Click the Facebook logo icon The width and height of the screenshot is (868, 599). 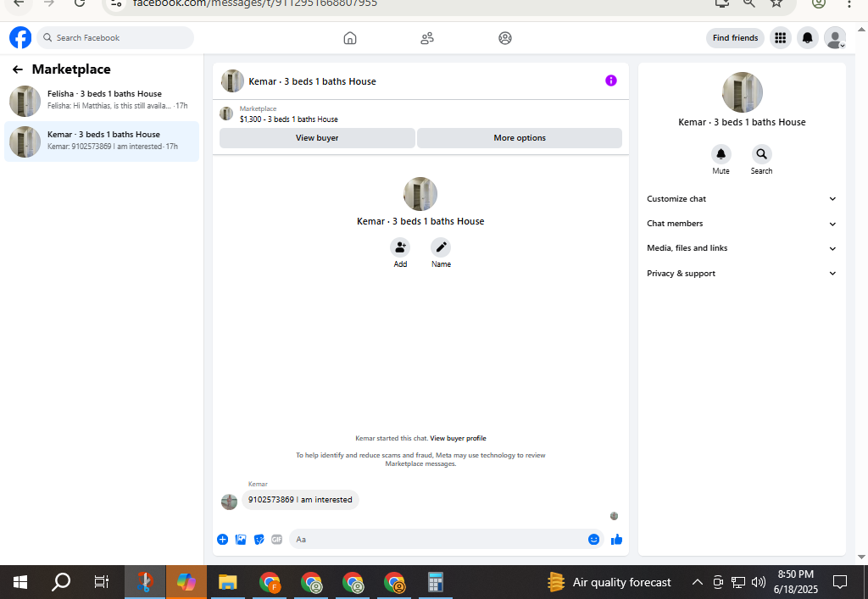pos(20,38)
